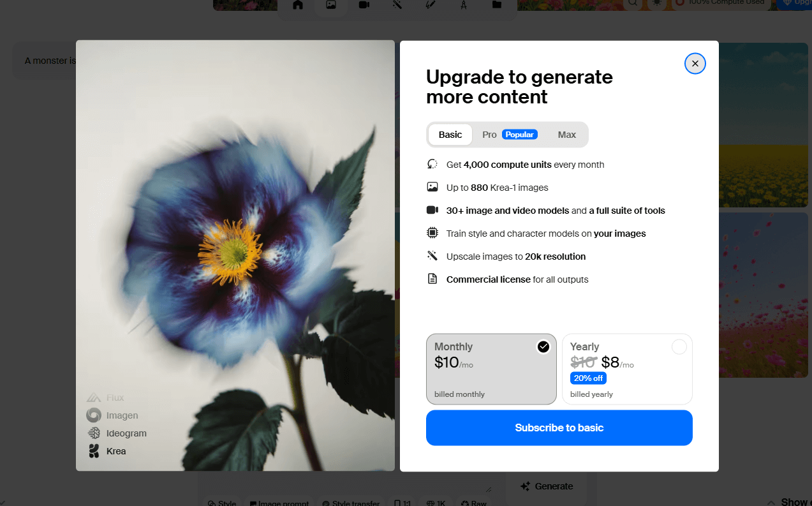Image resolution: width=812 pixels, height=506 pixels.
Task: Open the Style options dropdown
Action: pos(222,502)
